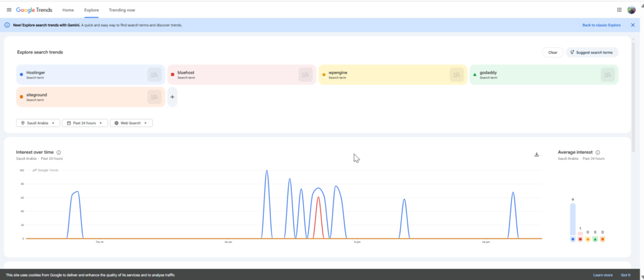Switch to the Explore tab
Image resolution: width=644 pixels, height=280 pixels.
click(x=91, y=10)
